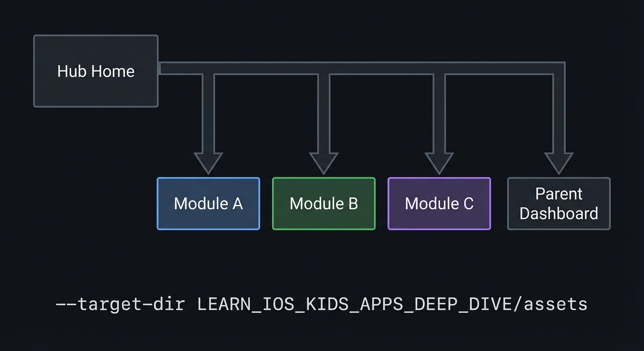
Task: Select the --target-dir command text
Action: [x=120, y=303]
